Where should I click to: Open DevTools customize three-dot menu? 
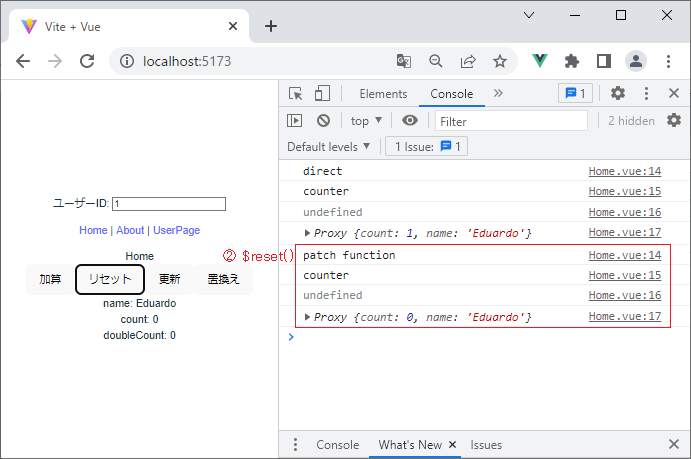pyautogui.click(x=646, y=93)
